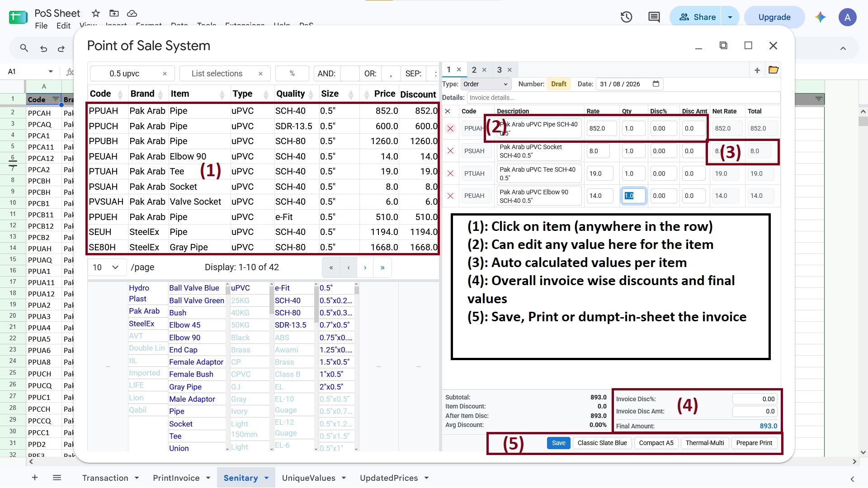Open UpdatedPrices sheet tab menu arrow

tap(426, 478)
